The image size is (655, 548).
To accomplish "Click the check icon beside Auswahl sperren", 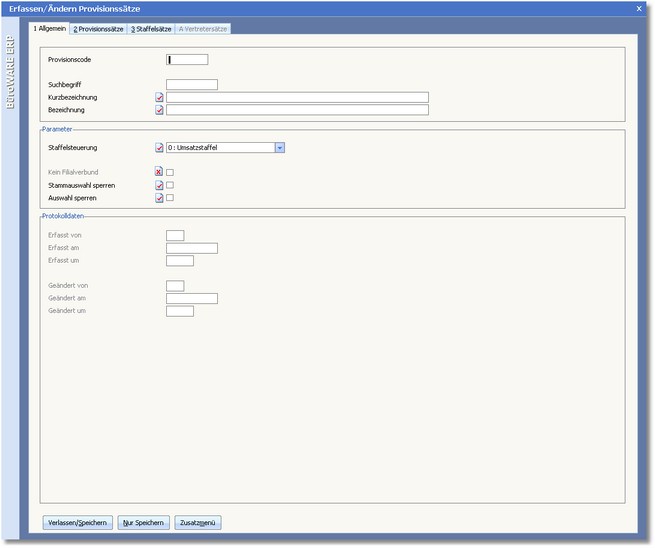I will (159, 198).
